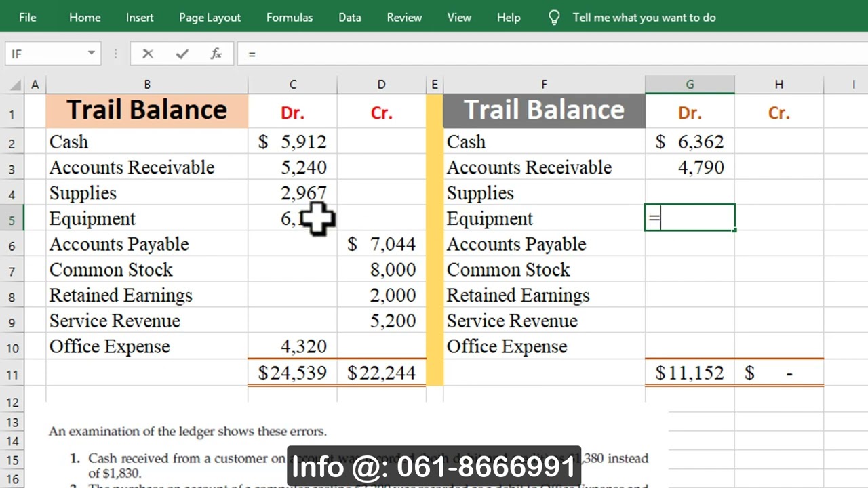
Task: Select the Service Revenue value 5,200
Action: click(x=381, y=321)
